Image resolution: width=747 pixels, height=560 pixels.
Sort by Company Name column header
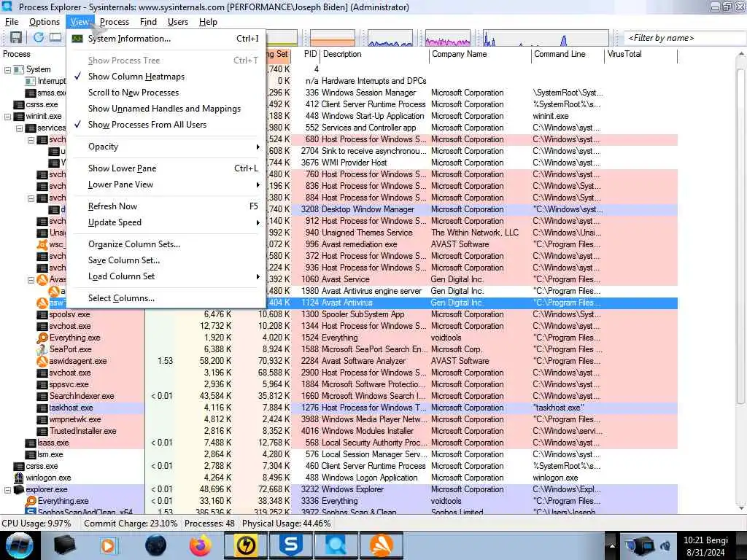point(460,54)
